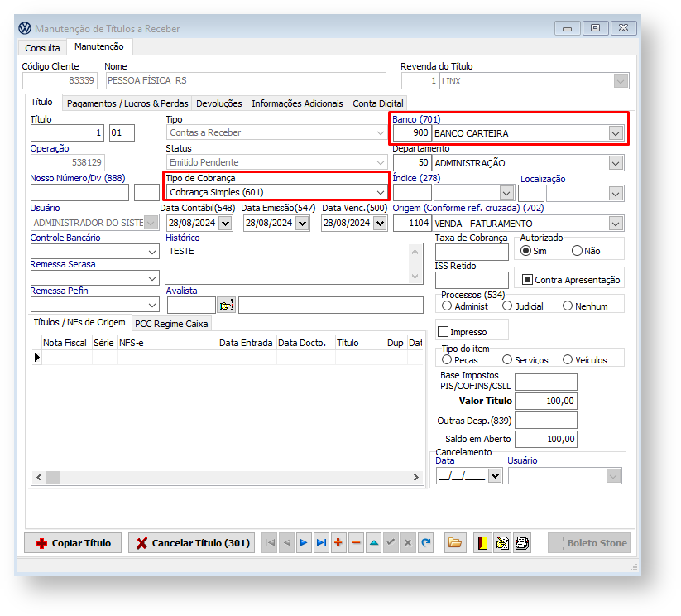Select Servicos item type radio
Image resolution: width=681 pixels, height=616 pixels.
coord(507,360)
